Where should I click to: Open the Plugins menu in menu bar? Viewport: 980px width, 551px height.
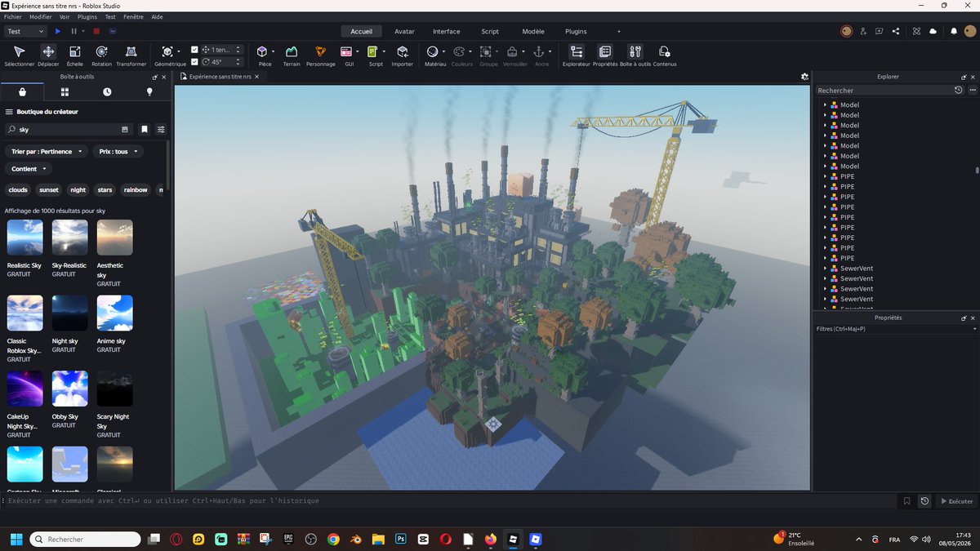(87, 16)
